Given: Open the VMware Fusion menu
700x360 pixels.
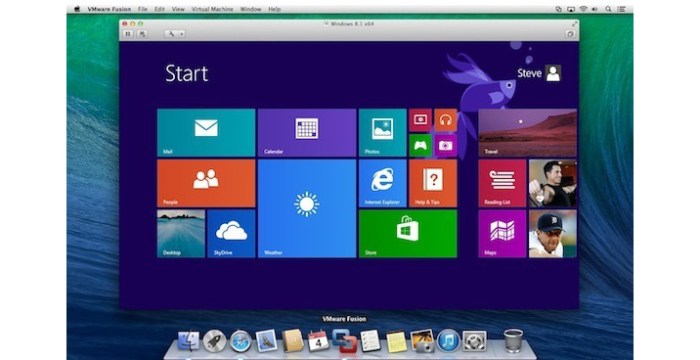Looking at the screenshot, I should click(109, 9).
